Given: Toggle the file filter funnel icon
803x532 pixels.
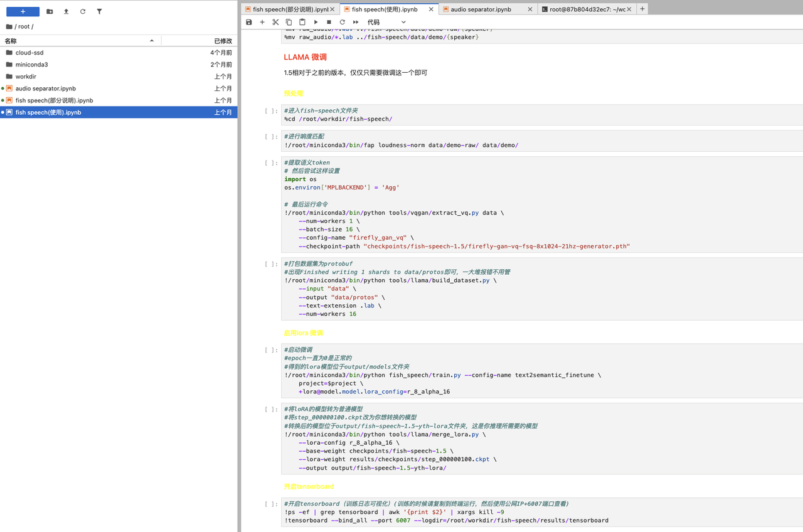Looking at the screenshot, I should coord(99,11).
